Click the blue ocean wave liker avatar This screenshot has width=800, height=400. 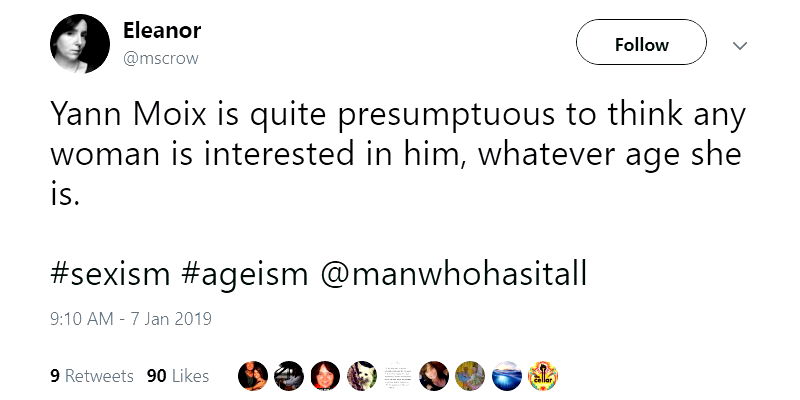(x=505, y=376)
